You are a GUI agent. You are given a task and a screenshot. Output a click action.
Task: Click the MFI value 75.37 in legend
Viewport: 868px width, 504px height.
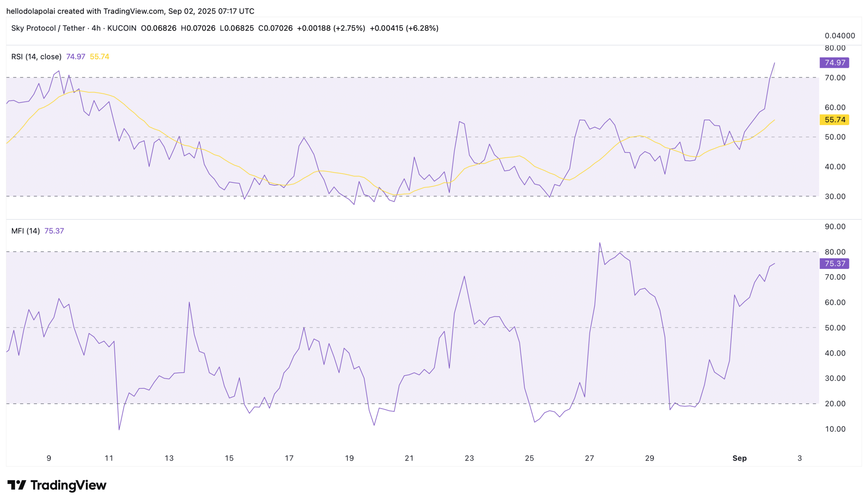(54, 231)
